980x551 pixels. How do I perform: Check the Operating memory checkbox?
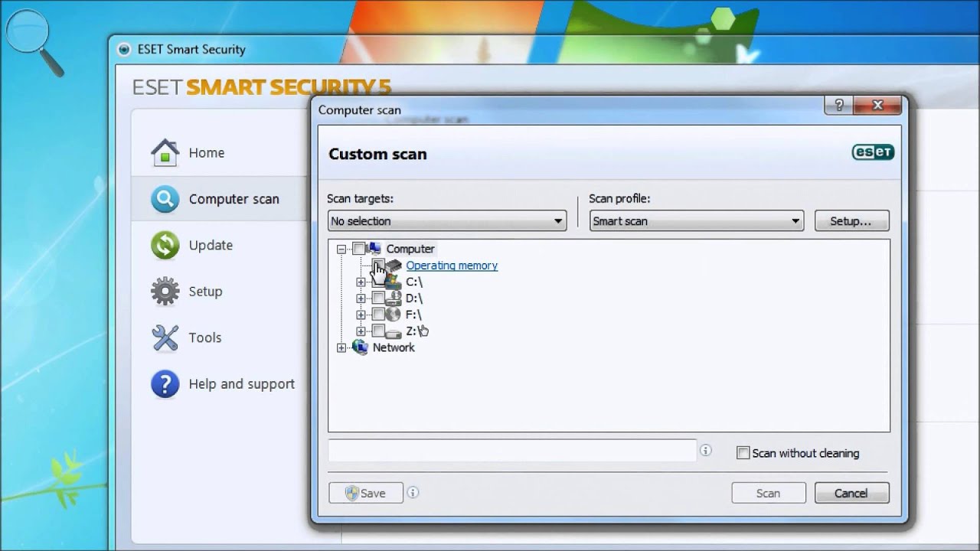378,266
